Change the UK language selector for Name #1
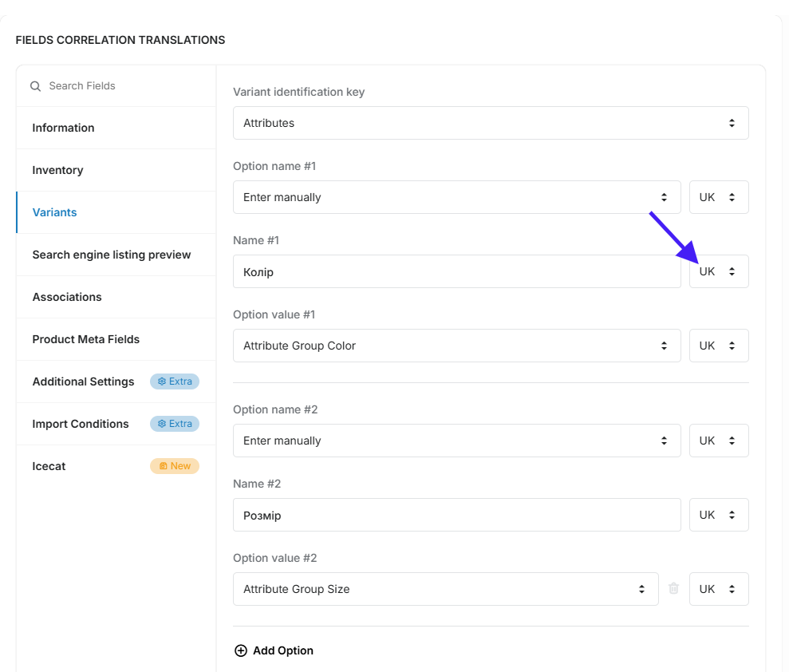789x672 pixels. click(719, 271)
